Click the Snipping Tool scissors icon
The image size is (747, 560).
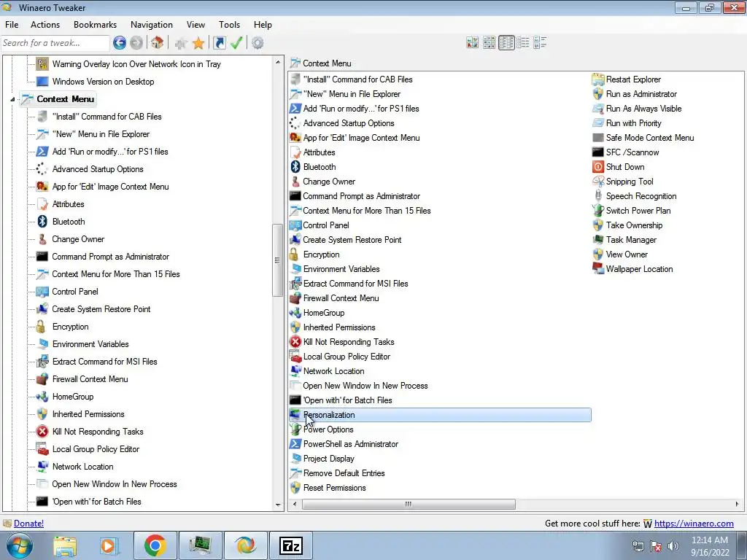(x=598, y=182)
